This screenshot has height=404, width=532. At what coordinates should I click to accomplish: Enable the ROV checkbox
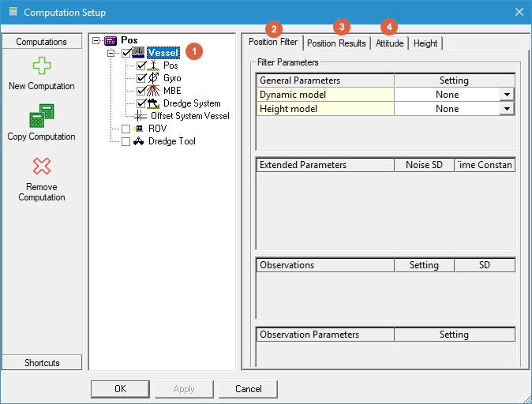click(126, 129)
